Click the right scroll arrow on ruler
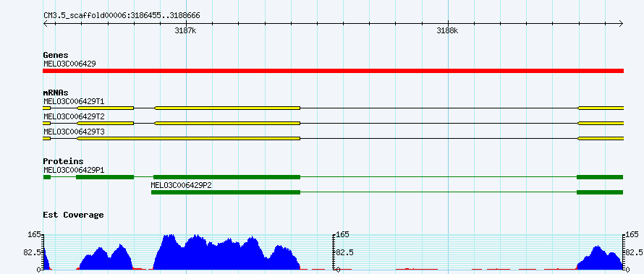 pos(621,24)
